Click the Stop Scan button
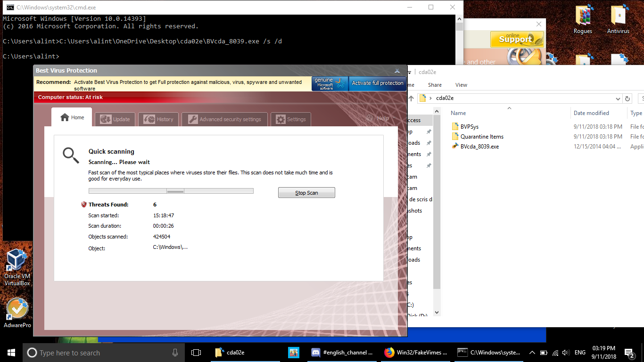The height and width of the screenshot is (362, 644). [306, 193]
